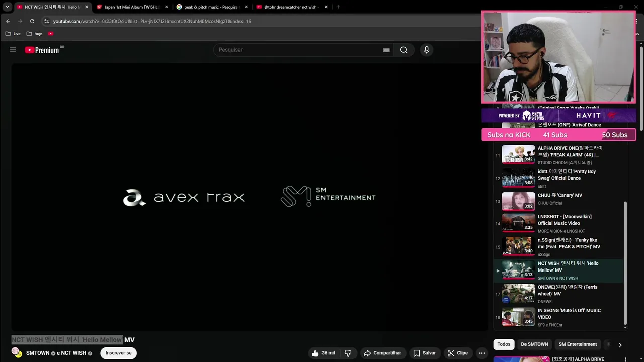Viewport: 644px width, 362px height.
Task: Like the video with thumbs up 36 mil
Action: tap(323, 353)
